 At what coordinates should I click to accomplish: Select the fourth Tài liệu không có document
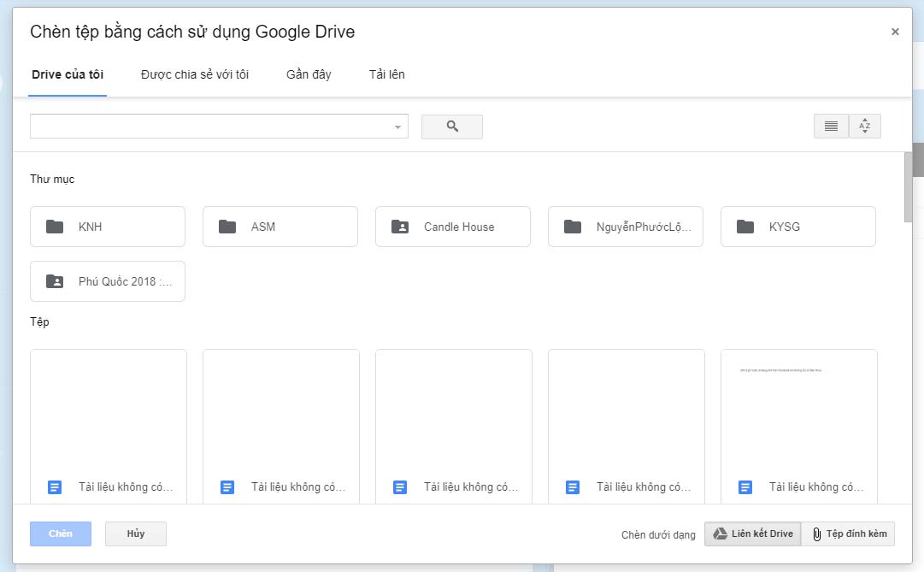click(627, 426)
